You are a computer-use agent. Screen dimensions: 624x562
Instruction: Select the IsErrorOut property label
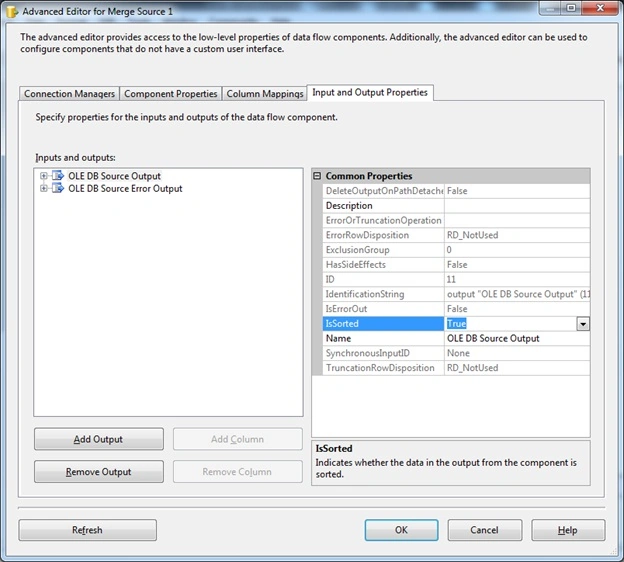point(383,308)
